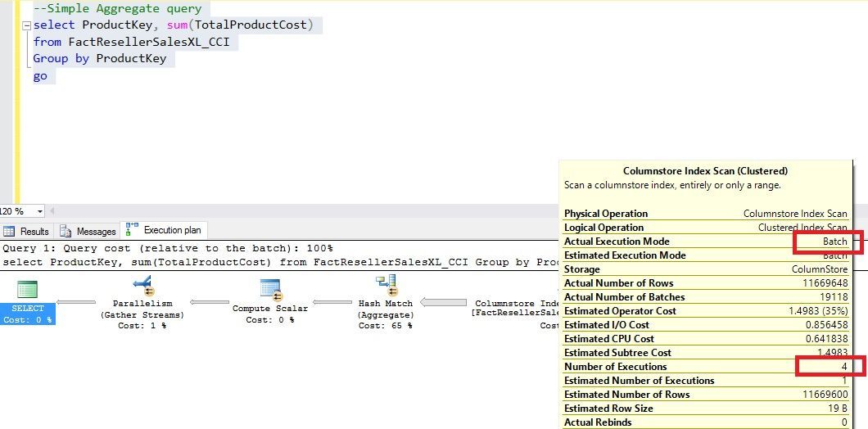Click the Parallelism Cost: 1 % label
Image resolution: width=868 pixels, height=429 pixels.
[142, 326]
